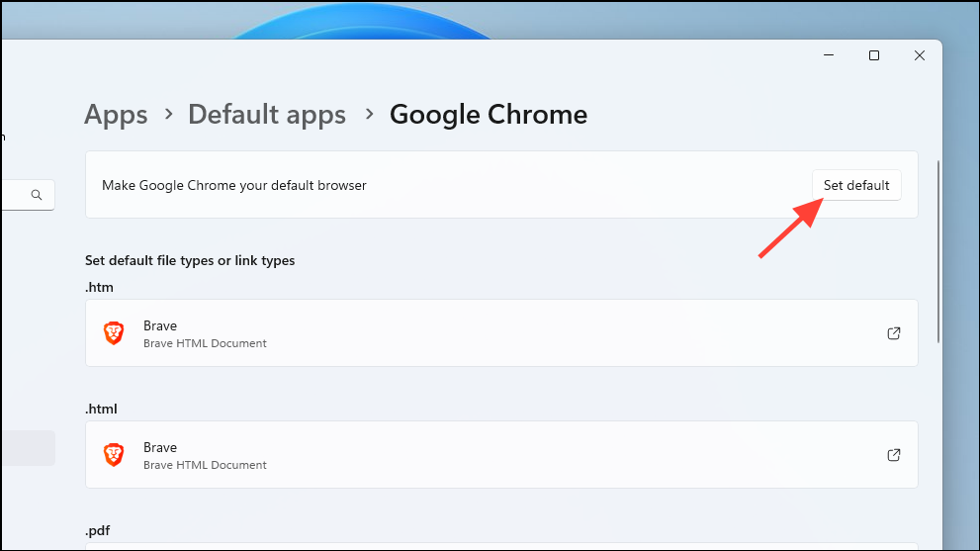The image size is (980, 551).
Task: Click chevron before Google Chrome title
Action: pyautogui.click(x=369, y=115)
